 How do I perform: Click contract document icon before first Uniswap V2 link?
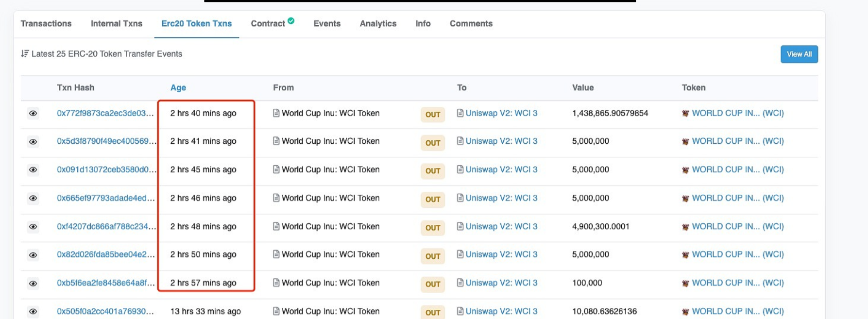point(460,113)
